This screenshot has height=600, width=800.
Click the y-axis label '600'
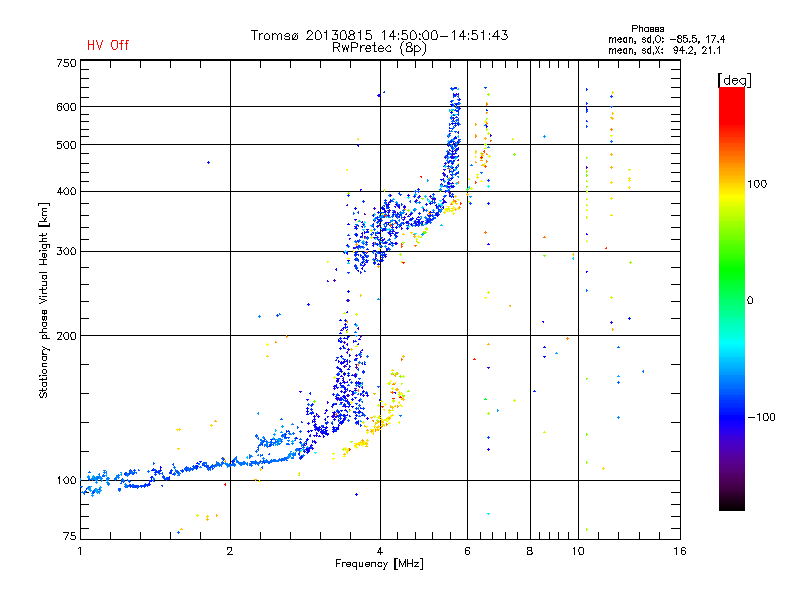click(66, 107)
